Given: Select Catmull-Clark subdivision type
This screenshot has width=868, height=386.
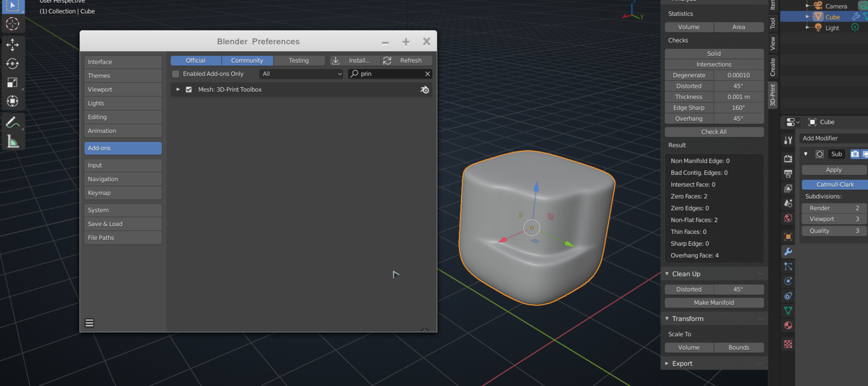Looking at the screenshot, I should (835, 185).
